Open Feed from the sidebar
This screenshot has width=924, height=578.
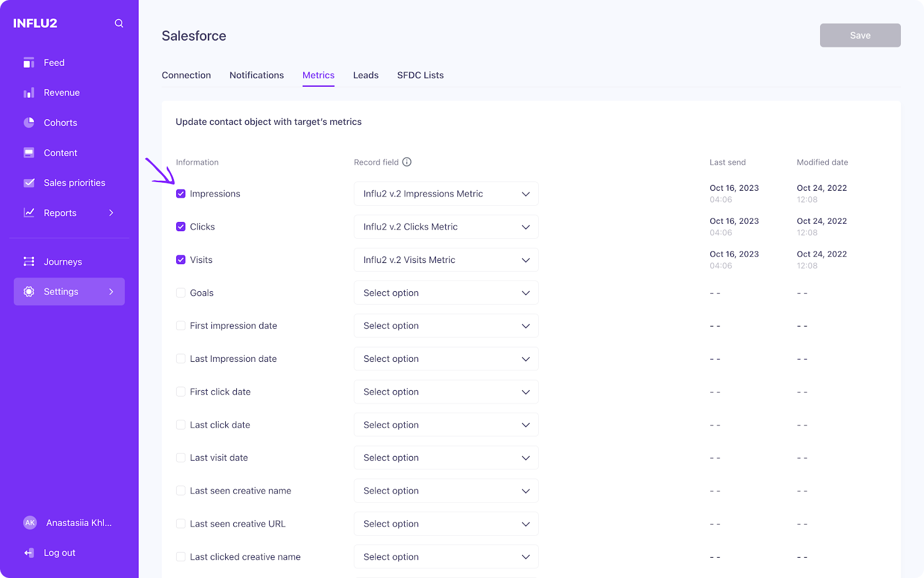(x=54, y=62)
